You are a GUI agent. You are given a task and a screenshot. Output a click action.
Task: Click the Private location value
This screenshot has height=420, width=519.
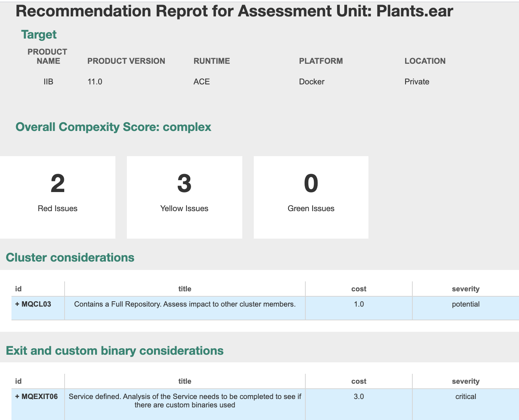click(x=417, y=81)
